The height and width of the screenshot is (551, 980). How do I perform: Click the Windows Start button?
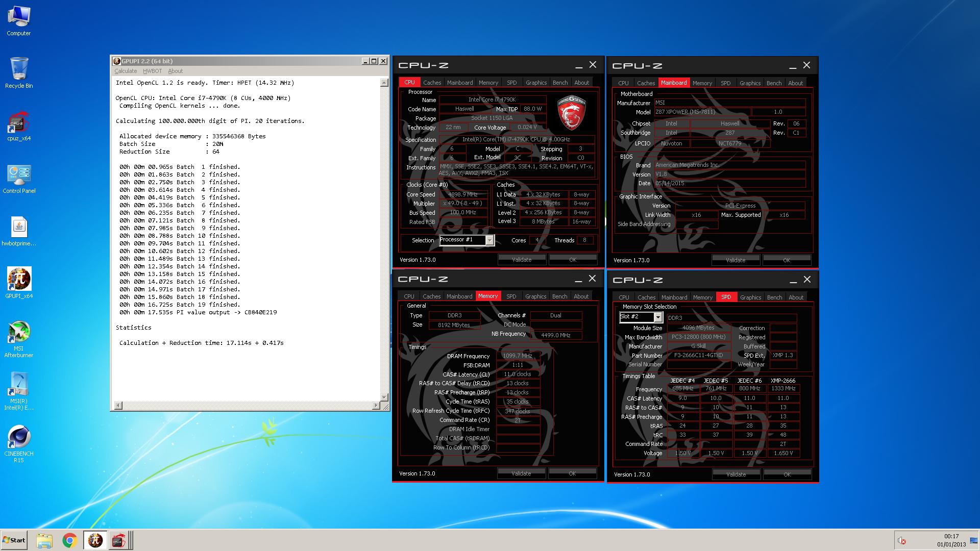pyautogui.click(x=14, y=540)
